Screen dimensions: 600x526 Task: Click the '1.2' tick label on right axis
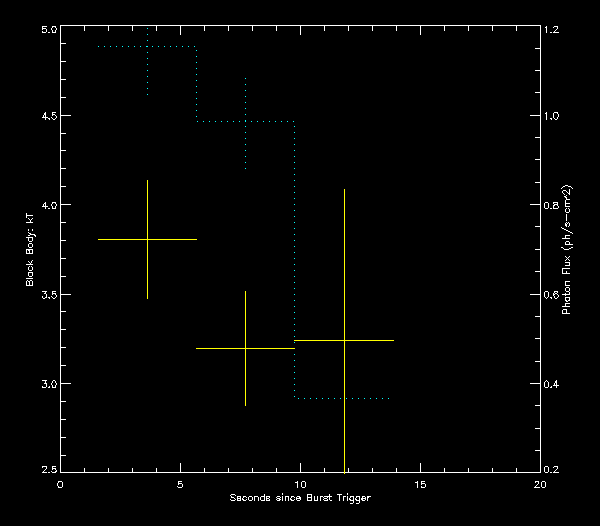pos(552,30)
